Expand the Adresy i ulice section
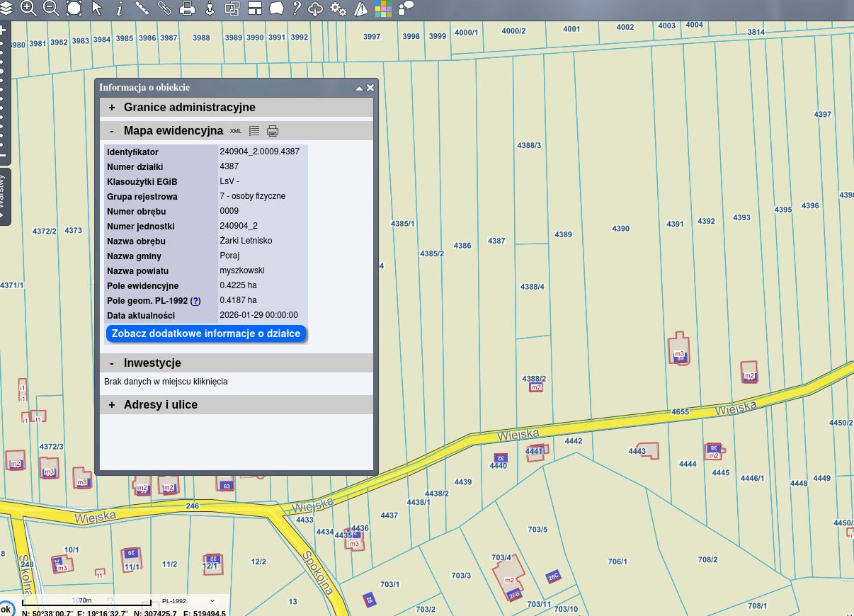 (111, 405)
